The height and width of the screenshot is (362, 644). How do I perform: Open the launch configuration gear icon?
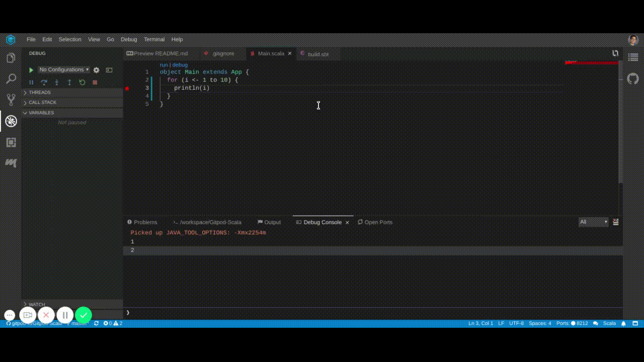[x=96, y=70]
